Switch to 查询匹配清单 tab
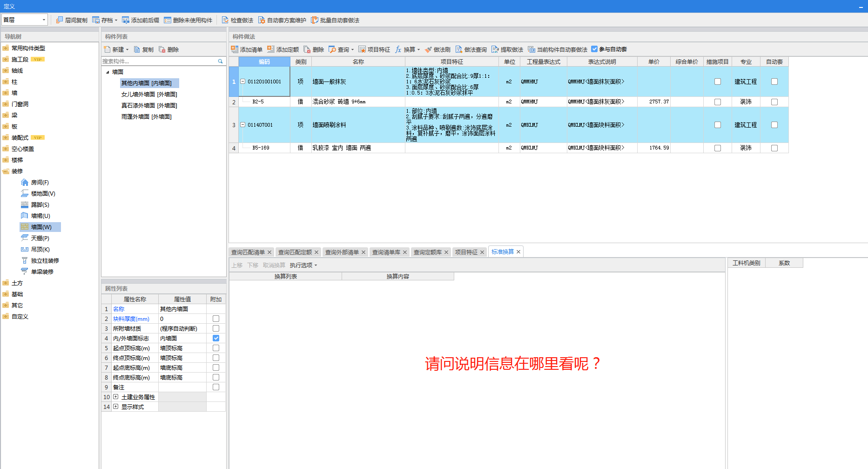Image resolution: width=868 pixels, height=469 pixels. pyautogui.click(x=248, y=252)
